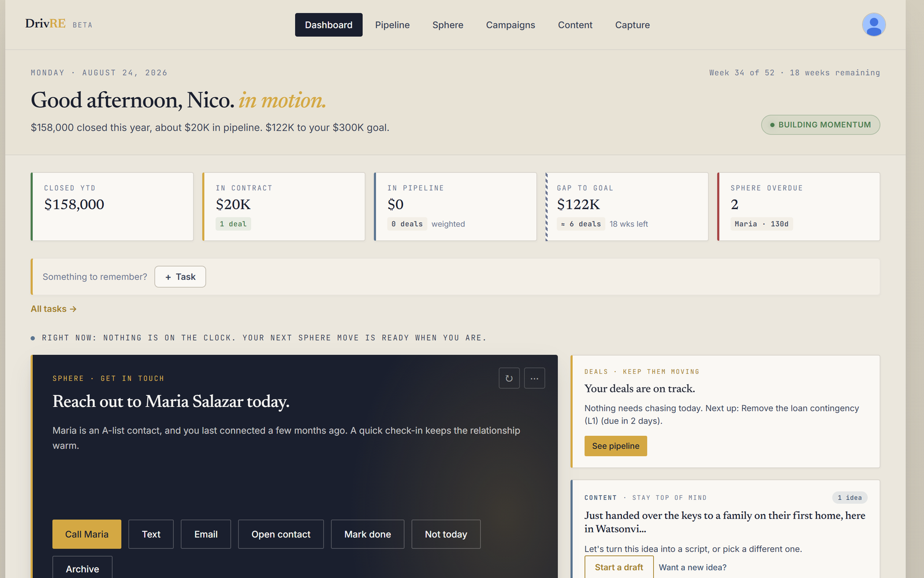Click the Call Maria button

(x=87, y=534)
